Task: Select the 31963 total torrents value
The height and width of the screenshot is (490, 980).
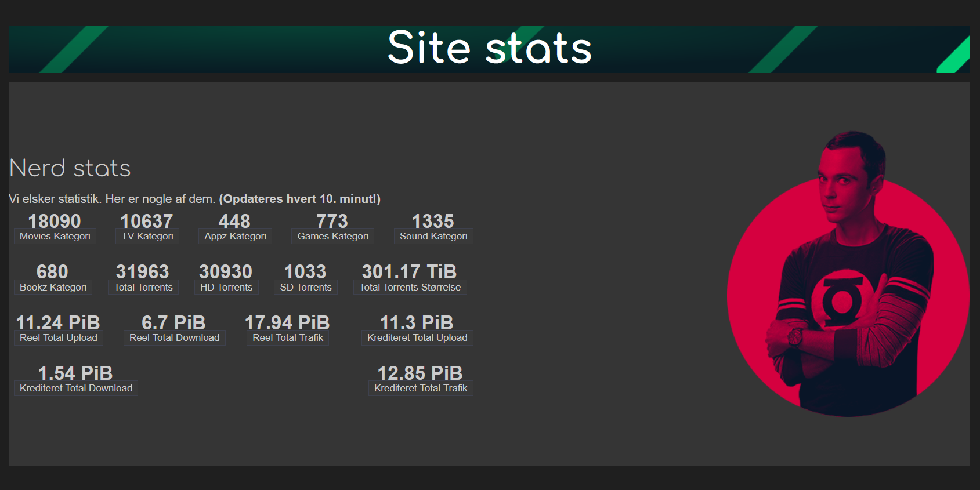Action: 143,271
